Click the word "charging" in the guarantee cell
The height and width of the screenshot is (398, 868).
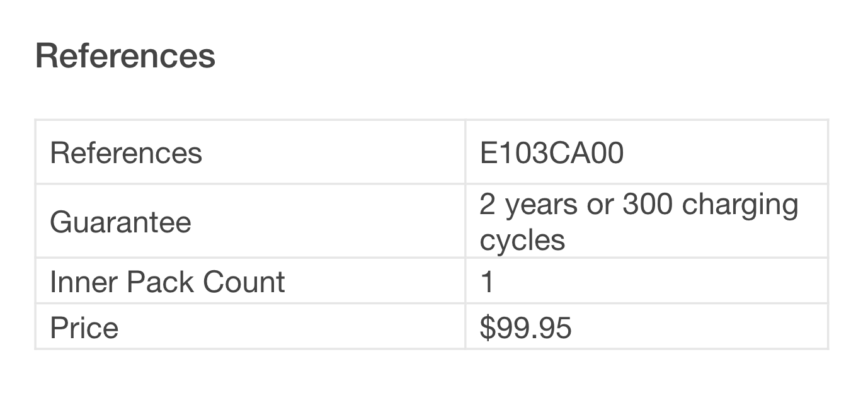click(x=740, y=205)
